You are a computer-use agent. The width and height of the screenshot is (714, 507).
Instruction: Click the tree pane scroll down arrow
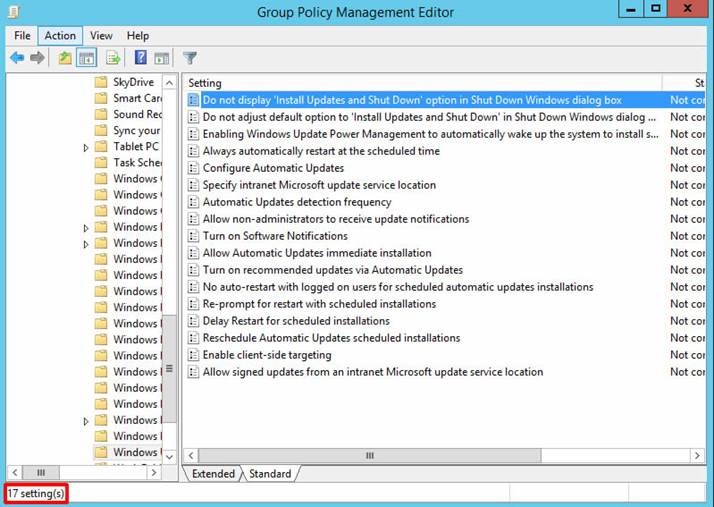click(x=169, y=456)
